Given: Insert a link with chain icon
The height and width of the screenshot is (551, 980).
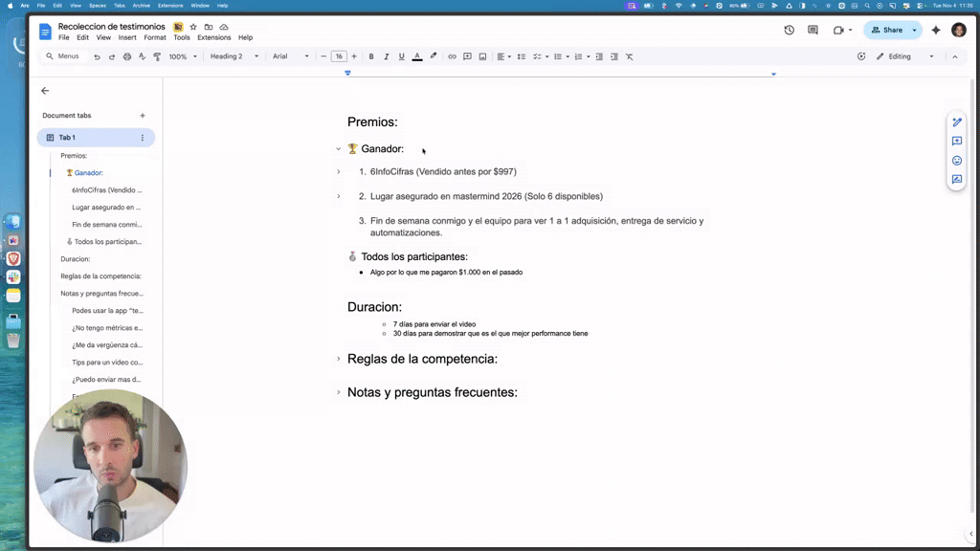Looking at the screenshot, I should (452, 56).
